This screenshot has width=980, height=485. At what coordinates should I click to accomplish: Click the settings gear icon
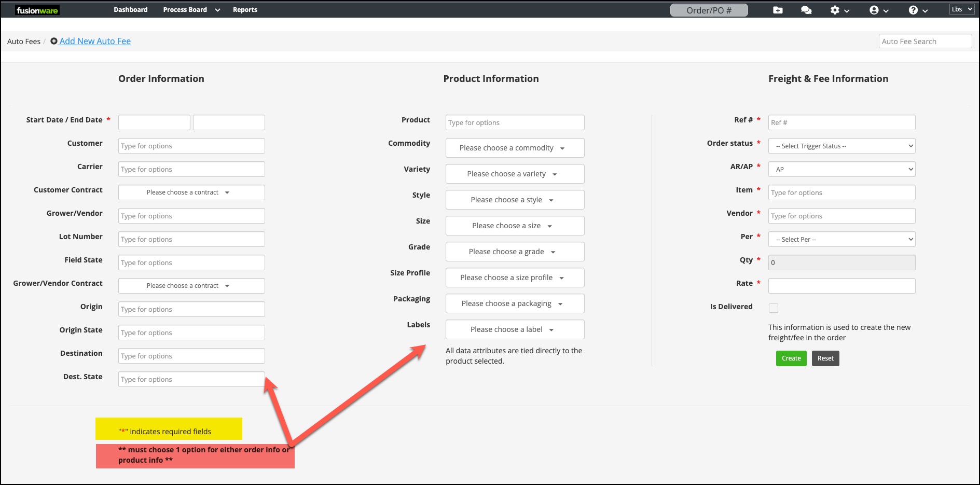coord(836,9)
